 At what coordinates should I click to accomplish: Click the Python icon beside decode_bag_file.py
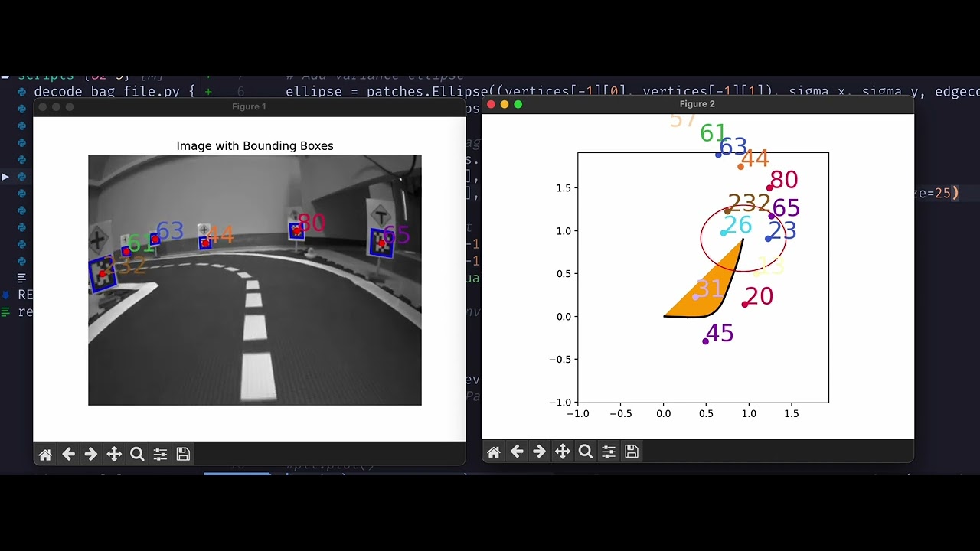pyautogui.click(x=21, y=92)
